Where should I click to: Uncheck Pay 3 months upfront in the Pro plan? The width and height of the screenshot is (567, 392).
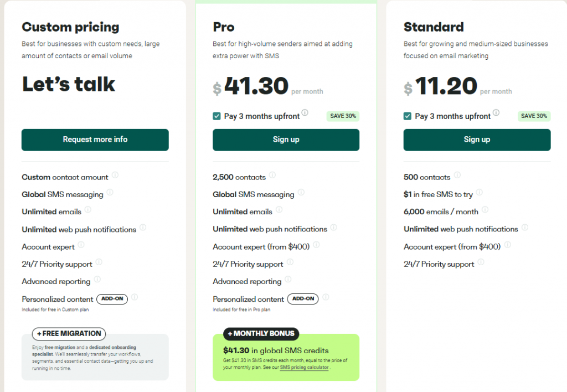[216, 116]
